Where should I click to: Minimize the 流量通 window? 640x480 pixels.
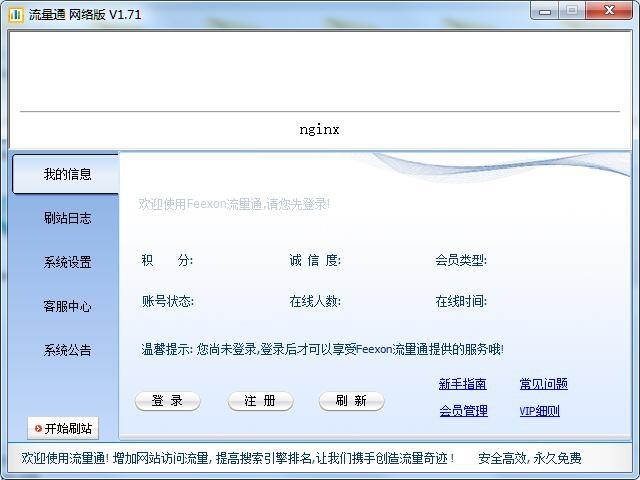coord(546,11)
